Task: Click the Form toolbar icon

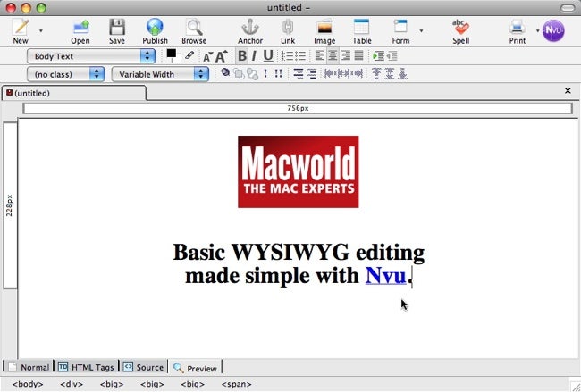Action: pos(400,28)
